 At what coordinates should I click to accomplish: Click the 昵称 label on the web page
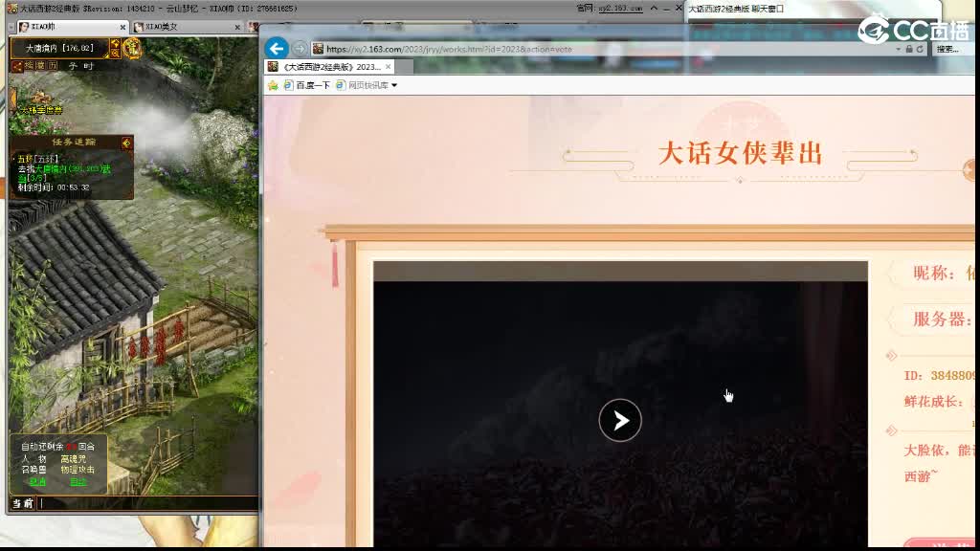(x=934, y=273)
